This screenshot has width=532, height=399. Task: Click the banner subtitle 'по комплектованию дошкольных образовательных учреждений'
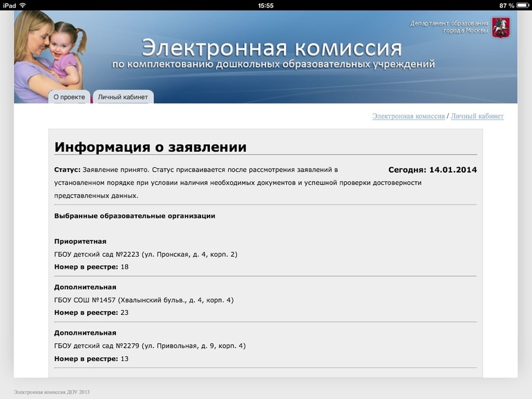click(x=274, y=64)
